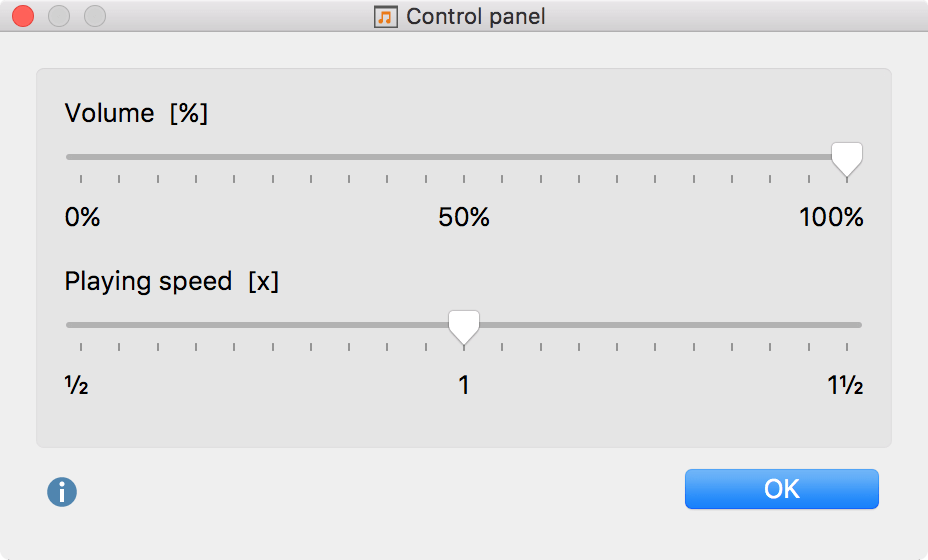
Task: Click the grayed-out minimize window button
Action: 58,17
